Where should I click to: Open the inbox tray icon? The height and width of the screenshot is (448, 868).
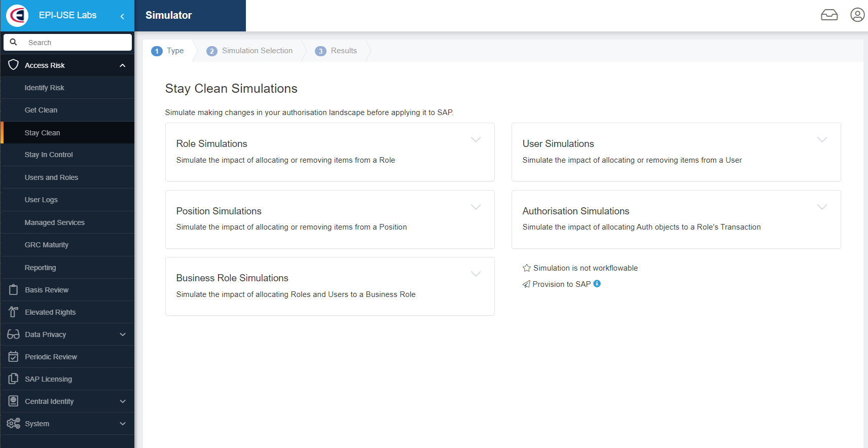pyautogui.click(x=829, y=15)
